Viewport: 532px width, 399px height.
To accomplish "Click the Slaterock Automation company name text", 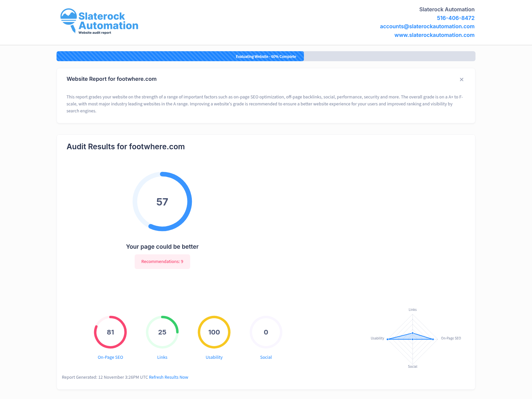I will pos(447,9).
